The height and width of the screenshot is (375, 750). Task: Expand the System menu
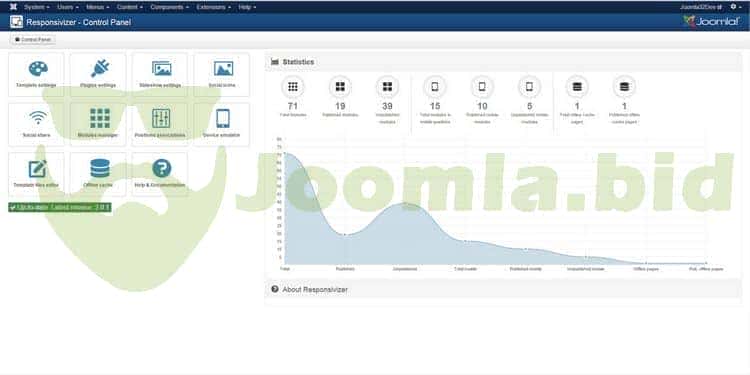36,7
